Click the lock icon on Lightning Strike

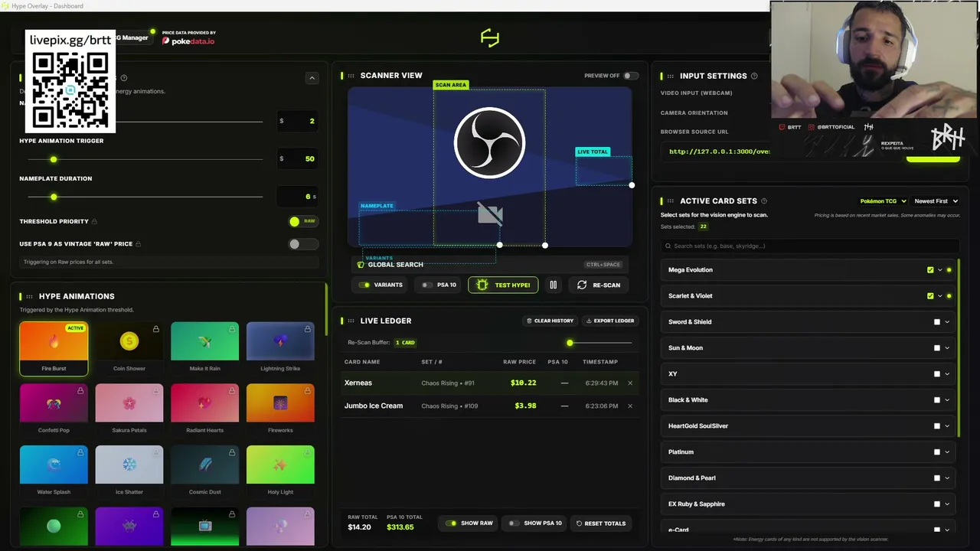tap(307, 329)
